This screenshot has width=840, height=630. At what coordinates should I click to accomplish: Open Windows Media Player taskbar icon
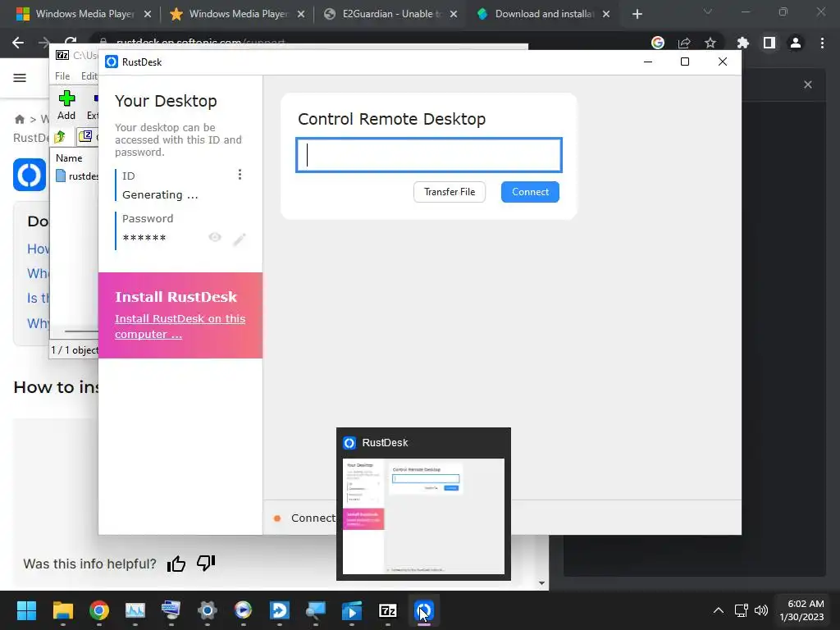pyautogui.click(x=243, y=610)
